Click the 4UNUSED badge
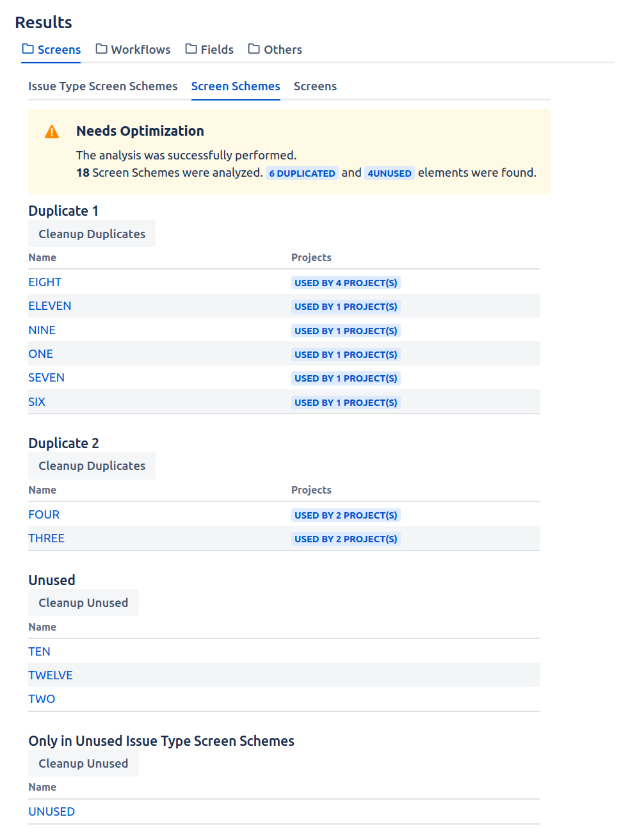 (x=389, y=174)
